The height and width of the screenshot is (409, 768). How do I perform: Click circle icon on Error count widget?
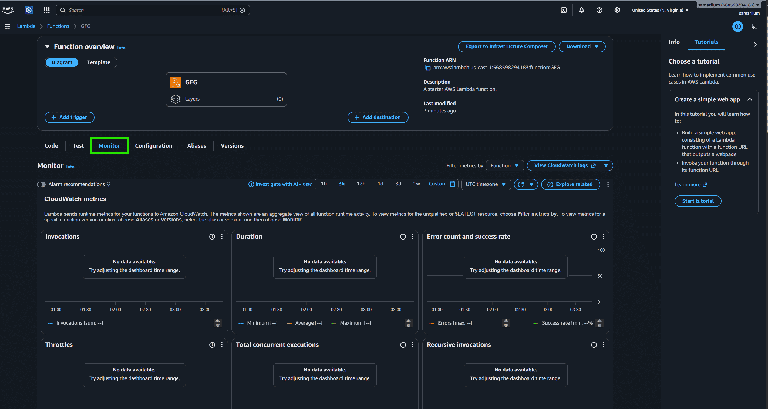pyautogui.click(x=594, y=237)
